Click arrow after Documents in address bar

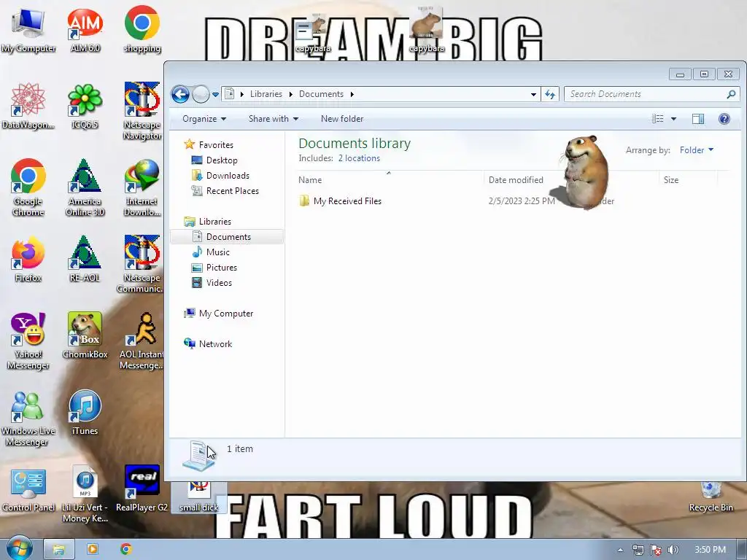tap(352, 94)
